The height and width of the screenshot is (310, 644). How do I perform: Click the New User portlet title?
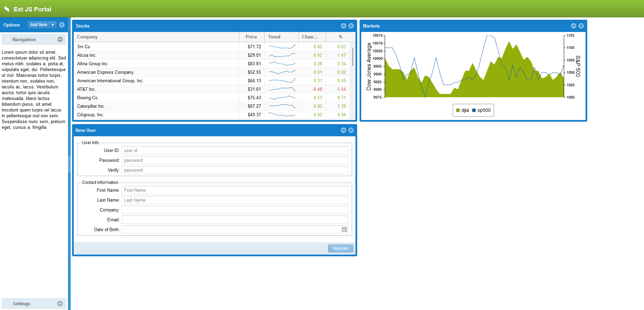pyautogui.click(x=86, y=130)
